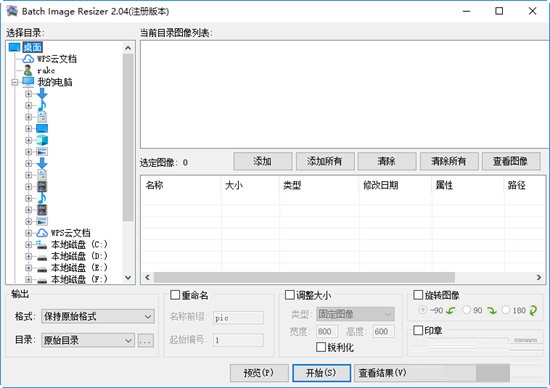This screenshot has height=388, width=550.
Task: Click the cloud icon of top-level WPS云文档
Action: click(x=28, y=59)
